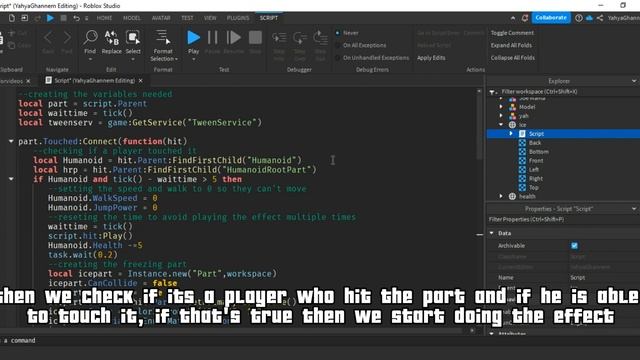Close the Script editor tab
The height and width of the screenshot is (360, 640).
(140, 81)
